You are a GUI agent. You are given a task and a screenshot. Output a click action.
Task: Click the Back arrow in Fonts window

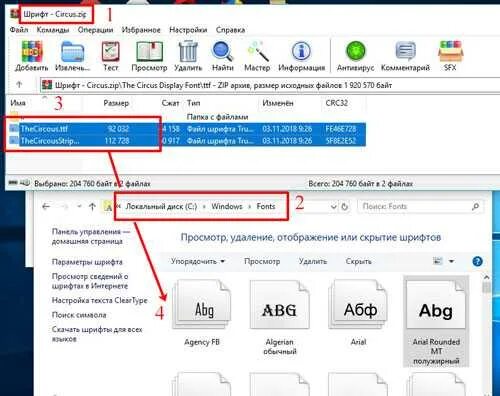[46, 207]
